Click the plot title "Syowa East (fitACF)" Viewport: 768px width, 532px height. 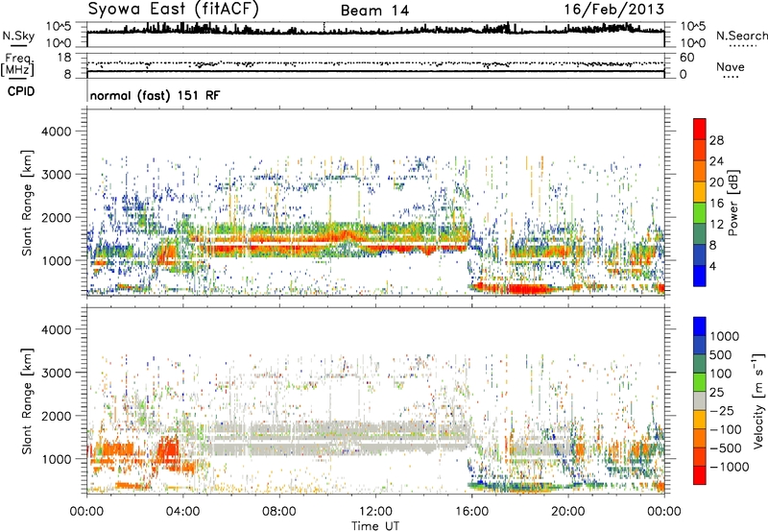click(174, 9)
